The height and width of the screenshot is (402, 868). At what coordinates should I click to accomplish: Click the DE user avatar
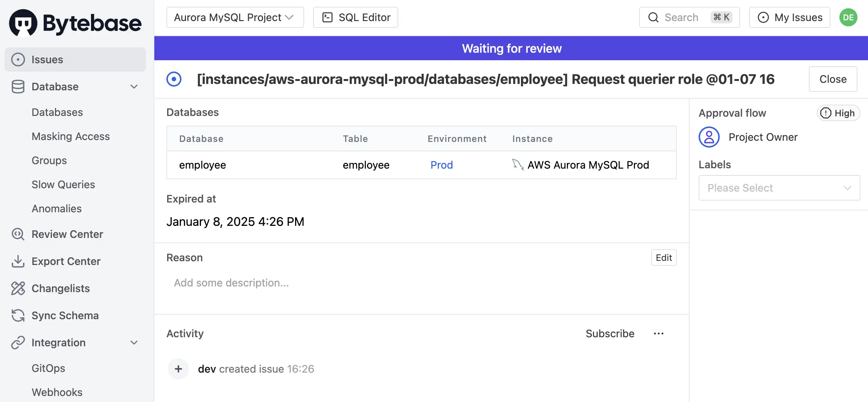point(848,17)
